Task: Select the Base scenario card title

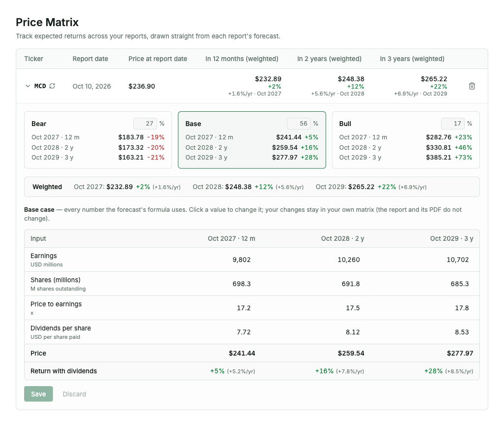Action: click(193, 124)
